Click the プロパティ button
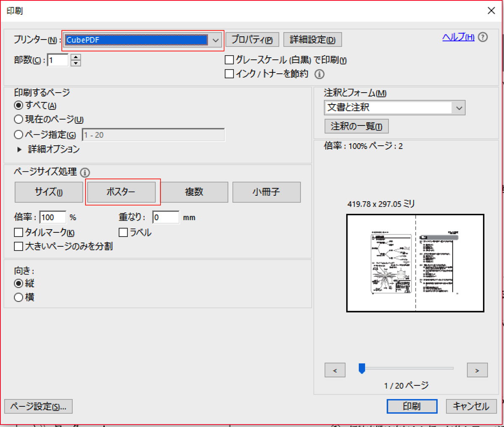The height and width of the screenshot is (427, 504). tap(252, 40)
